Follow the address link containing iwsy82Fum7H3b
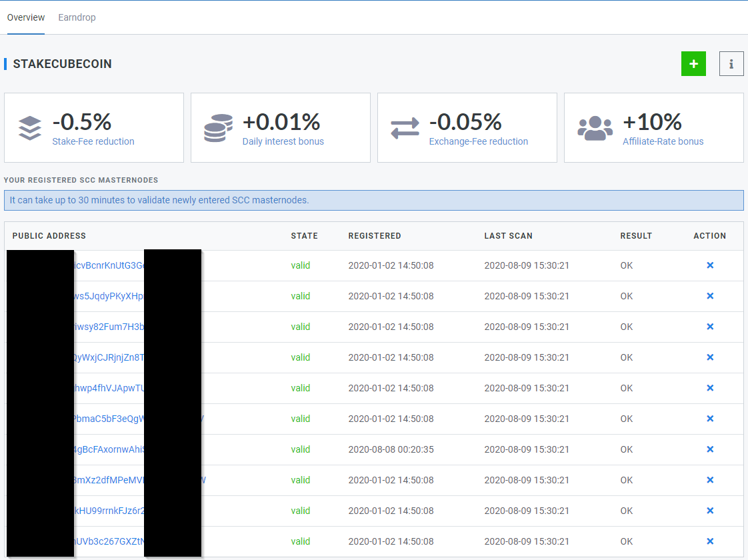 [109, 327]
